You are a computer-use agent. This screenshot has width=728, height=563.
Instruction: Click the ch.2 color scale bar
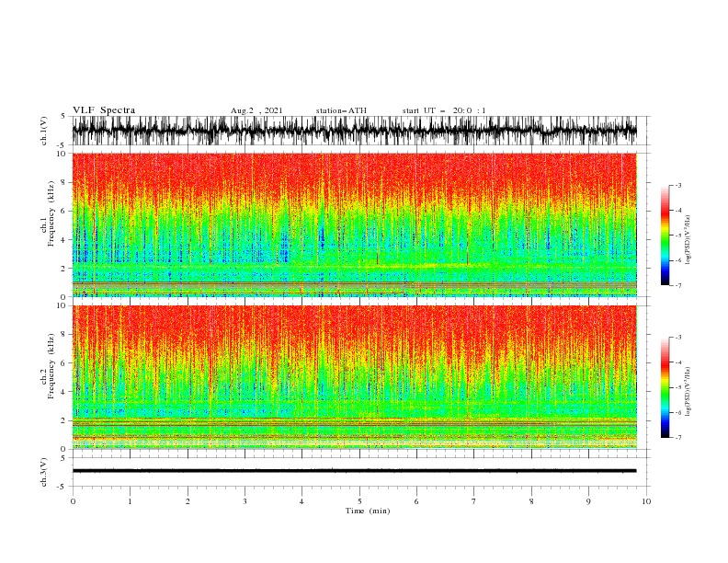tap(665, 387)
